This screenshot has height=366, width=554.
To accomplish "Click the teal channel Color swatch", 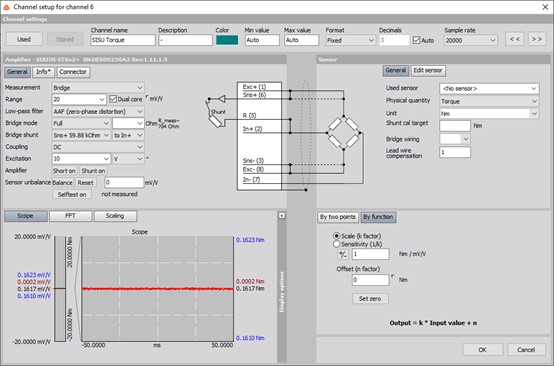I will 227,40.
